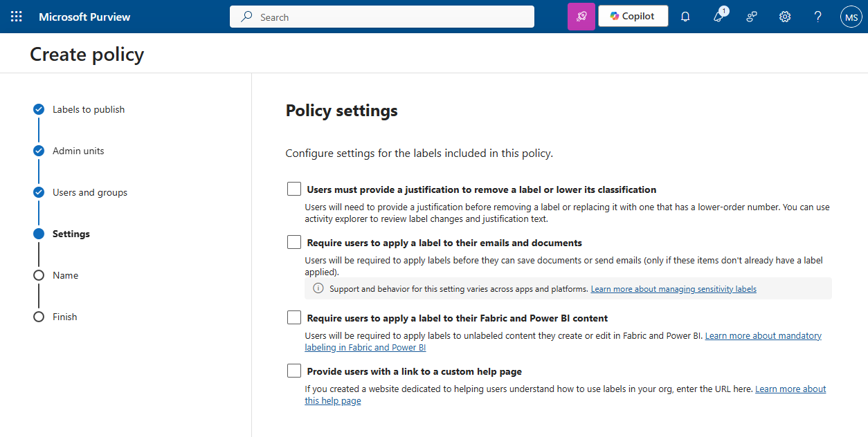Viewport: 868px width, 437px height.
Task: Click the pink what's new rocket icon
Action: pos(581,16)
